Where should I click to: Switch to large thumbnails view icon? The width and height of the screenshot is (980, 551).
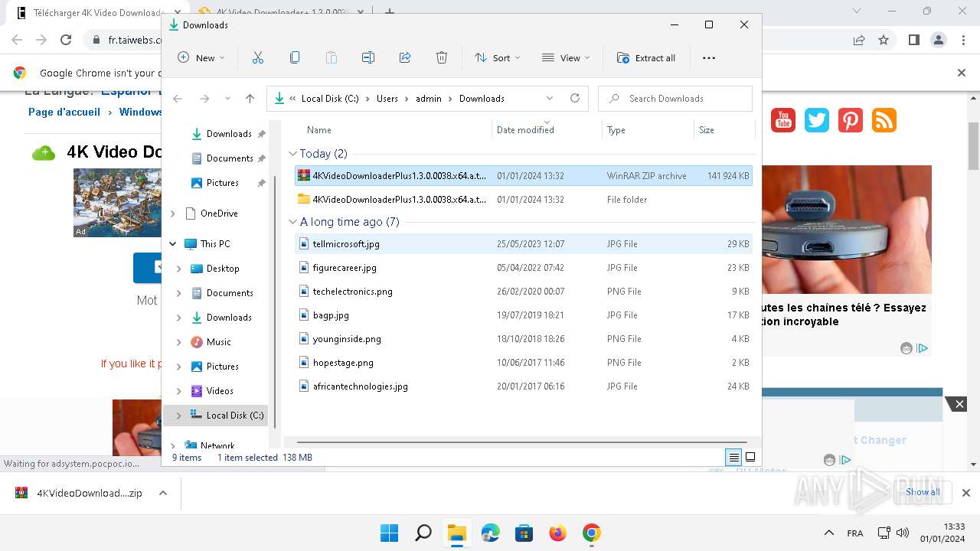pos(750,458)
